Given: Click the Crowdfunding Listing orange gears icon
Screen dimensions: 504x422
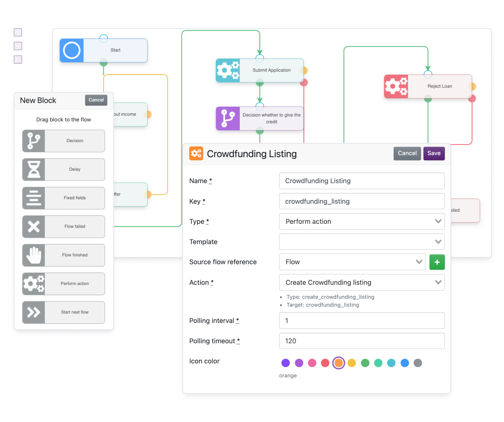Looking at the screenshot, I should (196, 153).
